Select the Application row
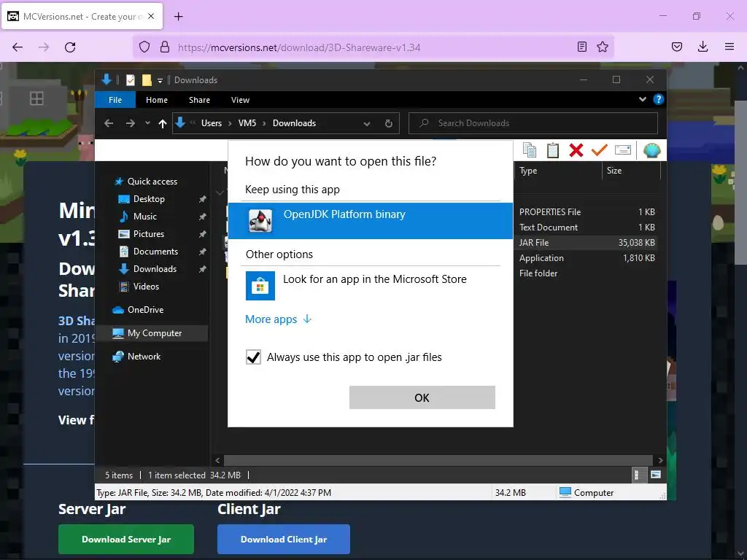The image size is (747, 560). pyautogui.click(x=587, y=257)
